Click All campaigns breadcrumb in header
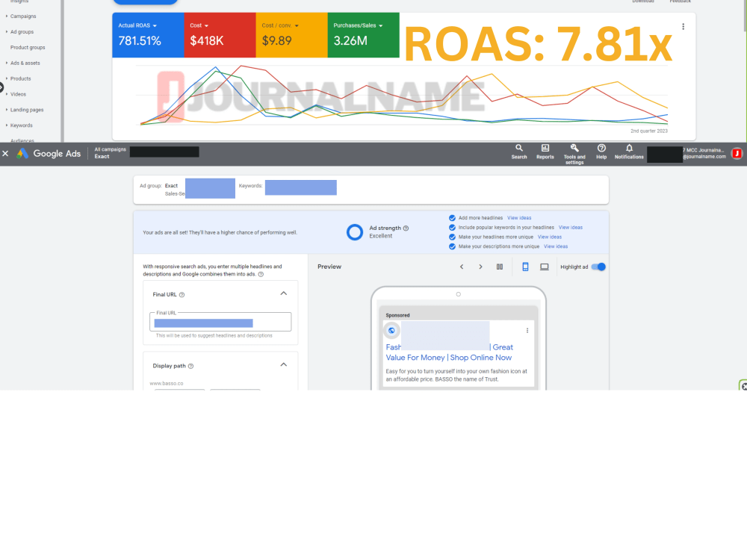This screenshot has width=747, height=560. click(x=110, y=149)
